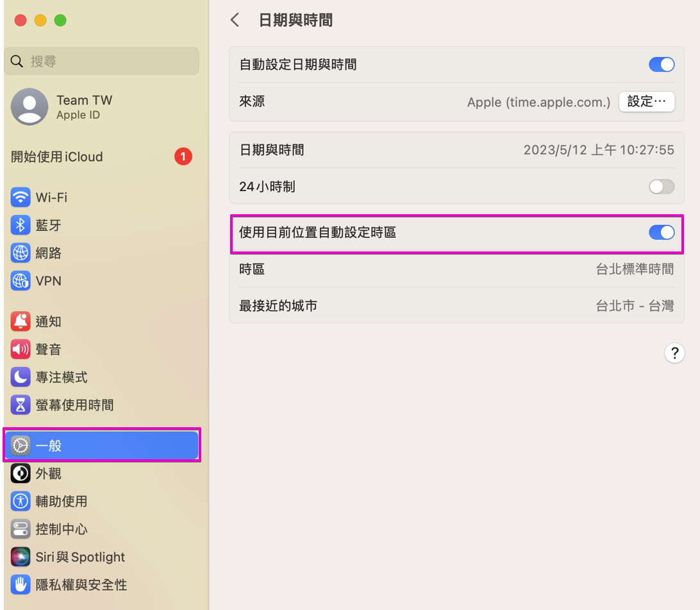Enable the 24-hour time (24小時制) toggle
This screenshot has width=700, height=610.
click(662, 187)
